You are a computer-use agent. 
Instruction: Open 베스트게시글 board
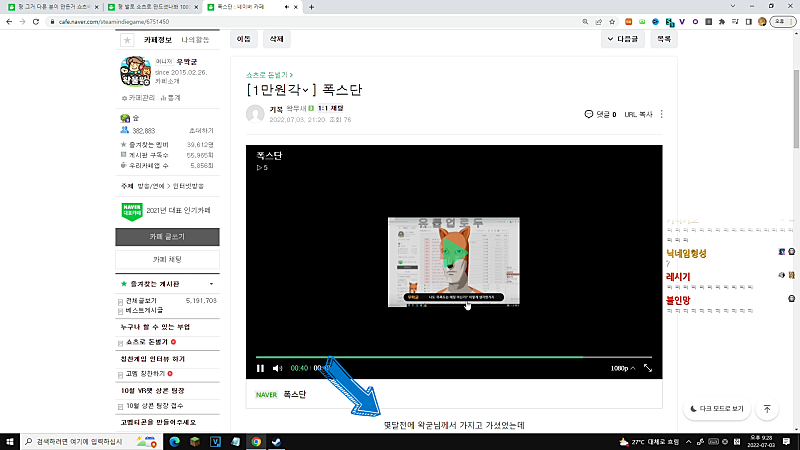pyautogui.click(x=144, y=310)
